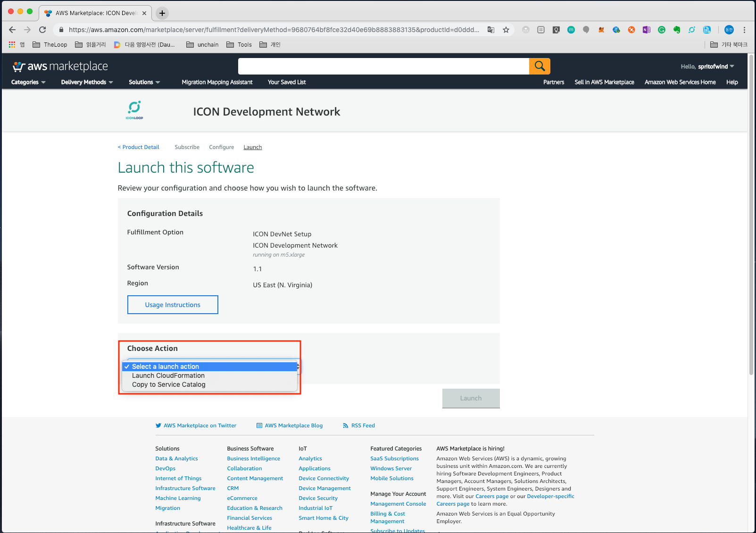Open the RSS Feed link

pyautogui.click(x=358, y=425)
